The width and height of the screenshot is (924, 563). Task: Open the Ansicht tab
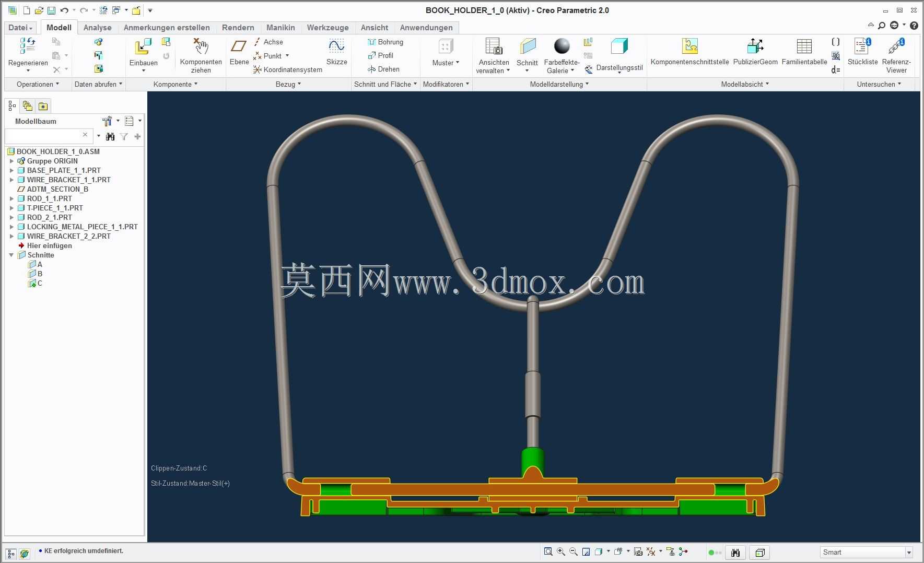(375, 28)
